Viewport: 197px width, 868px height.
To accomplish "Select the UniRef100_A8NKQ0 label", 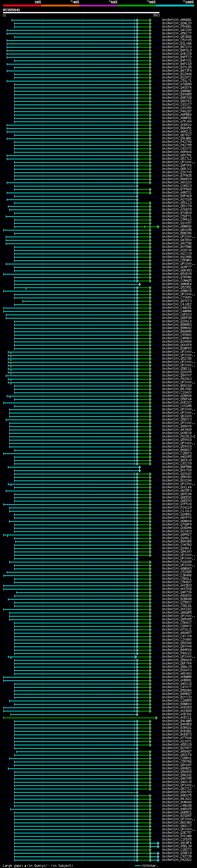I will click(x=177, y=227).
